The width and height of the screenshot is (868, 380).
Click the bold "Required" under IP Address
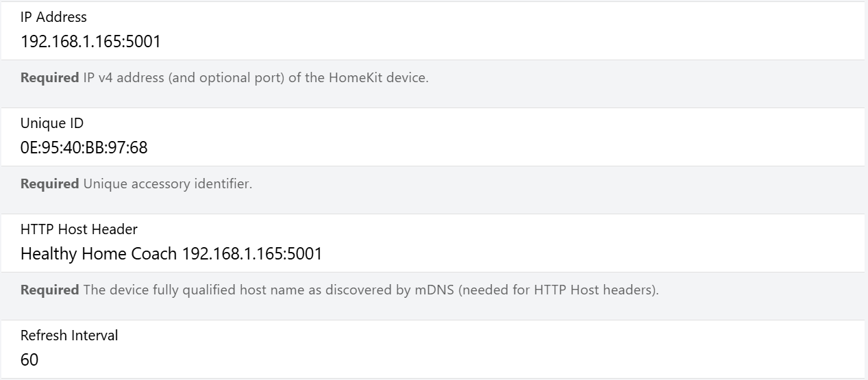click(x=49, y=78)
